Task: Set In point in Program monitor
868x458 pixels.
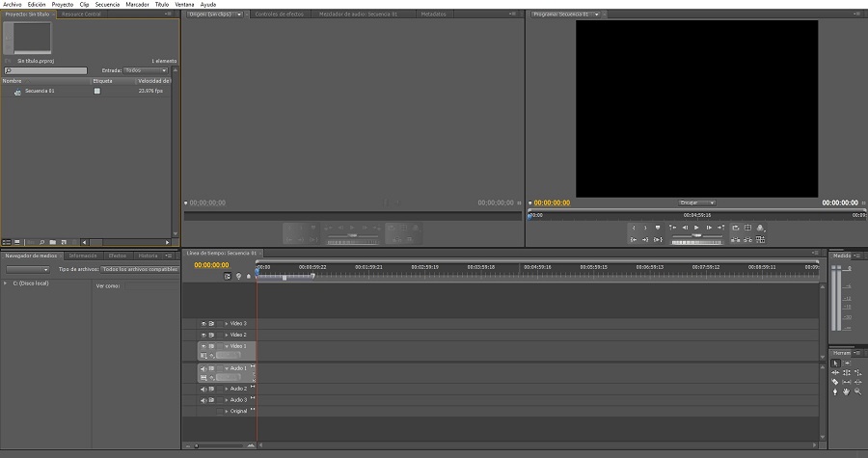Action: click(x=634, y=228)
